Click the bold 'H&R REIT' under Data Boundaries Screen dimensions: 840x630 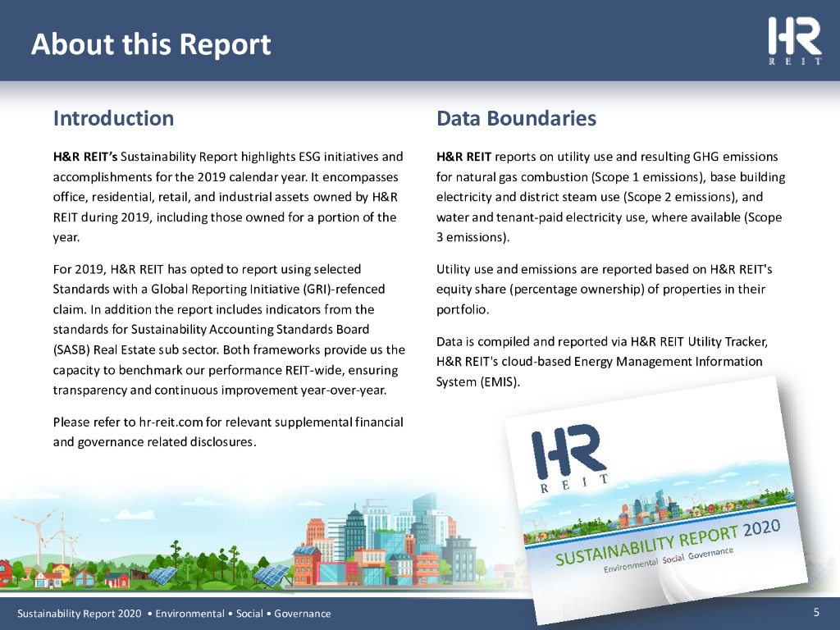click(463, 156)
